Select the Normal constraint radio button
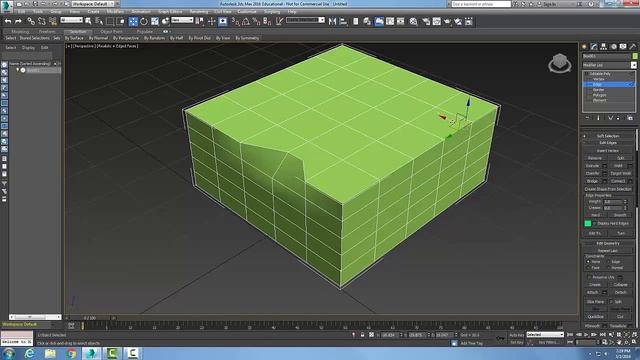This screenshot has width=640, height=360. (609, 268)
